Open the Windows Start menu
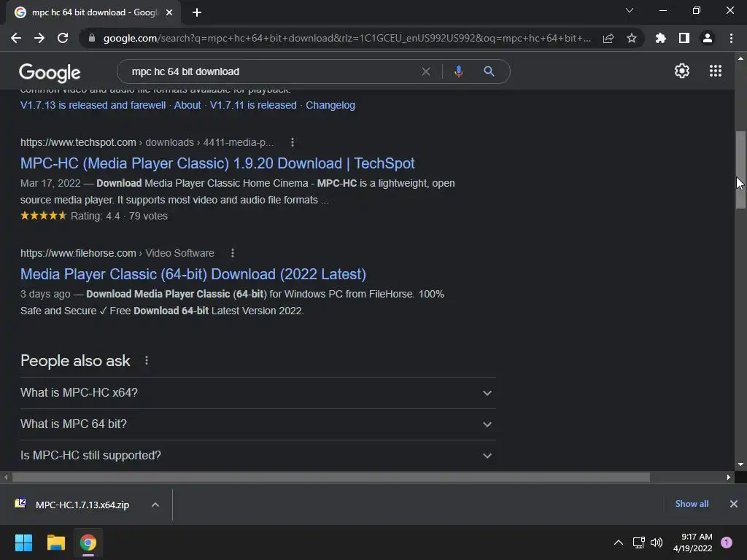 click(x=23, y=542)
